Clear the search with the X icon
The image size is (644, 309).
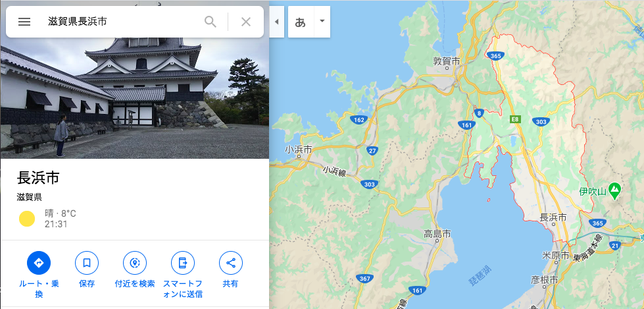[x=245, y=22]
